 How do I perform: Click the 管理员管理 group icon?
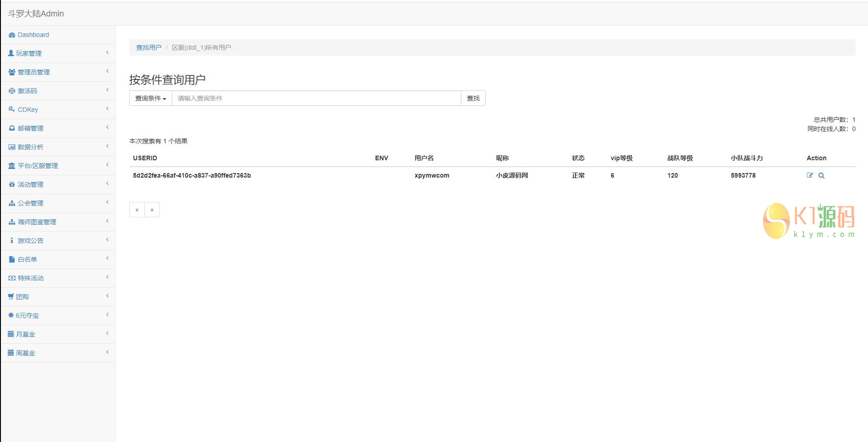pyautogui.click(x=12, y=72)
